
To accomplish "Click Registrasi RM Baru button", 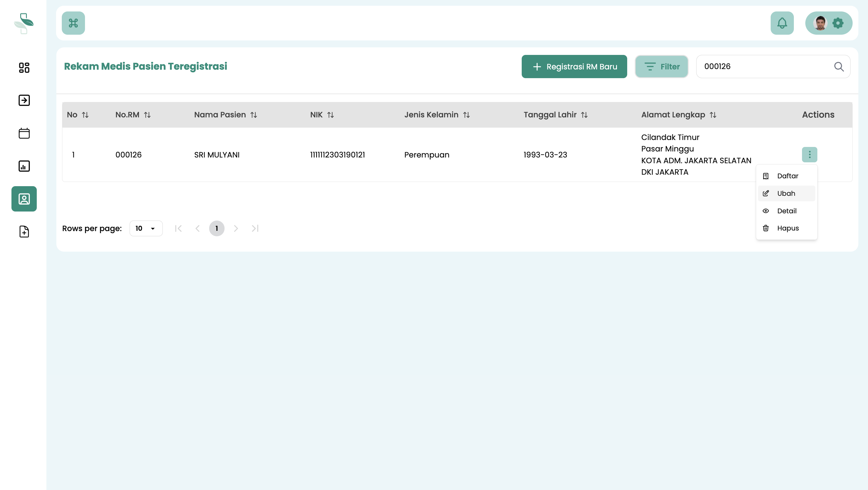I will tap(574, 66).
